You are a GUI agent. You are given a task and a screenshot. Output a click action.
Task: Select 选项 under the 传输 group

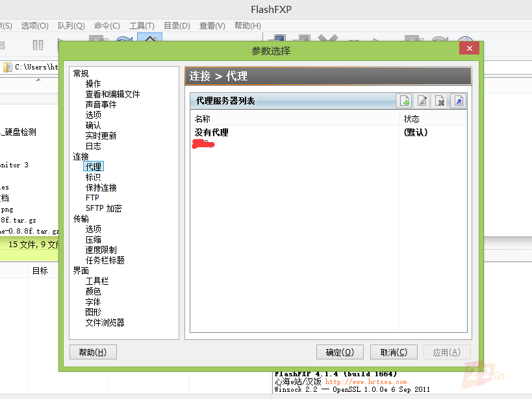pyautogui.click(x=93, y=229)
